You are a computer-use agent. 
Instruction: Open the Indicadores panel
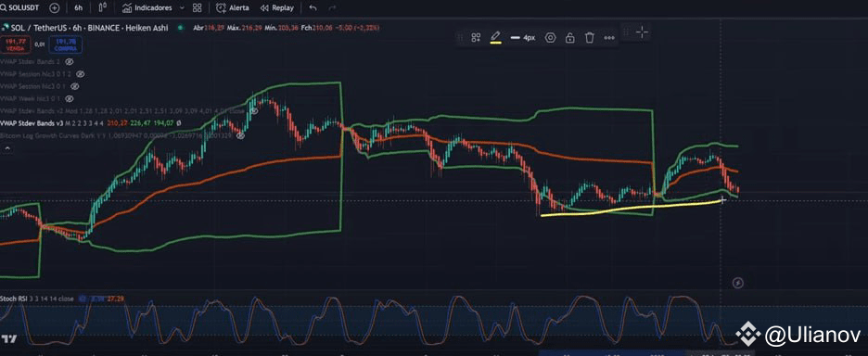pos(147,8)
